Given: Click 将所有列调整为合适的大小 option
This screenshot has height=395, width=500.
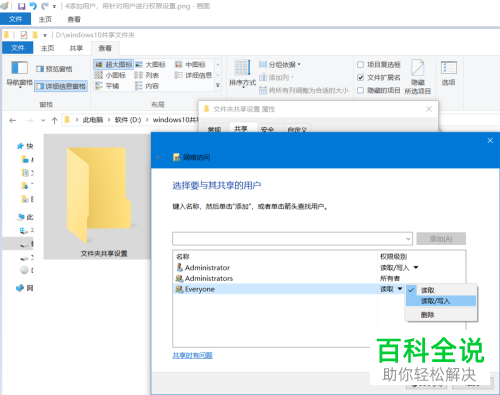Looking at the screenshot, I should [x=304, y=90].
